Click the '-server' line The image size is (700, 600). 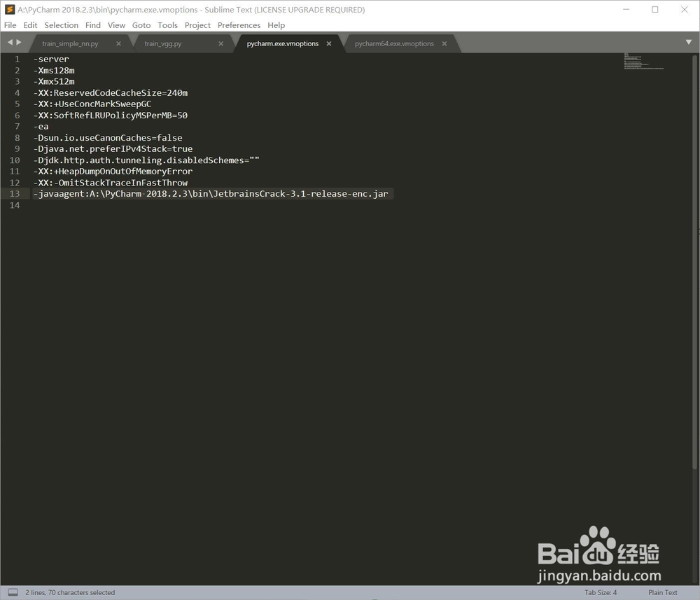(51, 59)
